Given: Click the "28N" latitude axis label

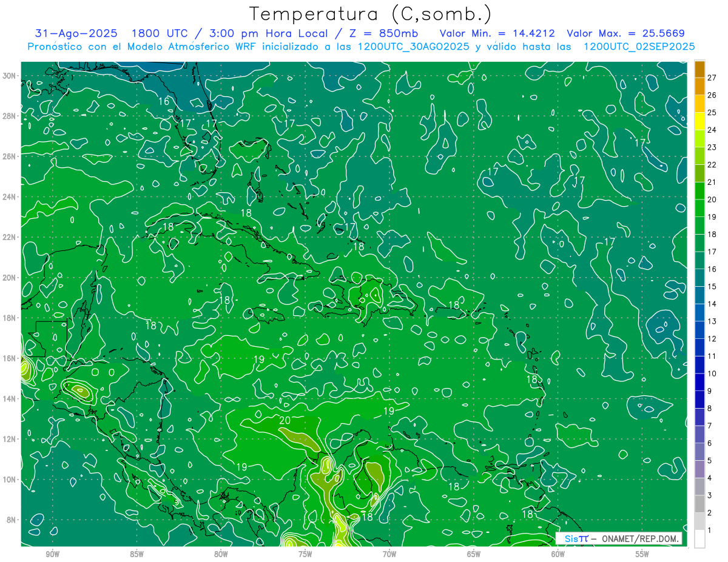Looking at the screenshot, I should pyautogui.click(x=10, y=116).
